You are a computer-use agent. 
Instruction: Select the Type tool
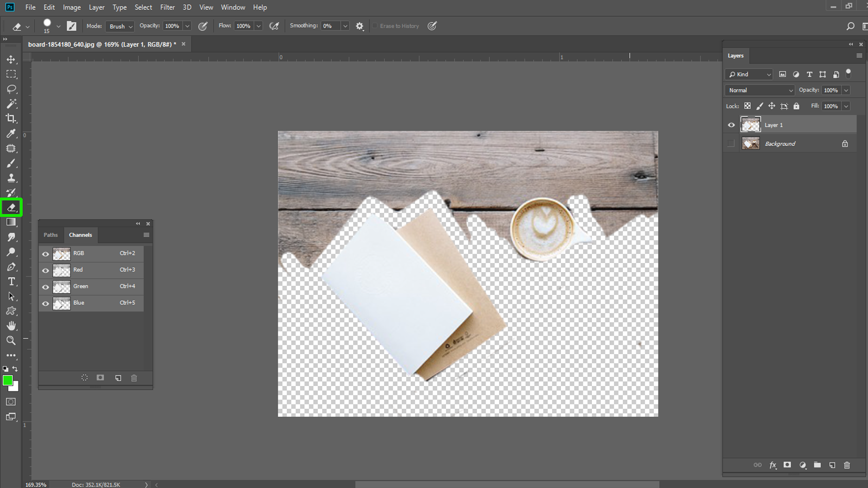(11, 281)
